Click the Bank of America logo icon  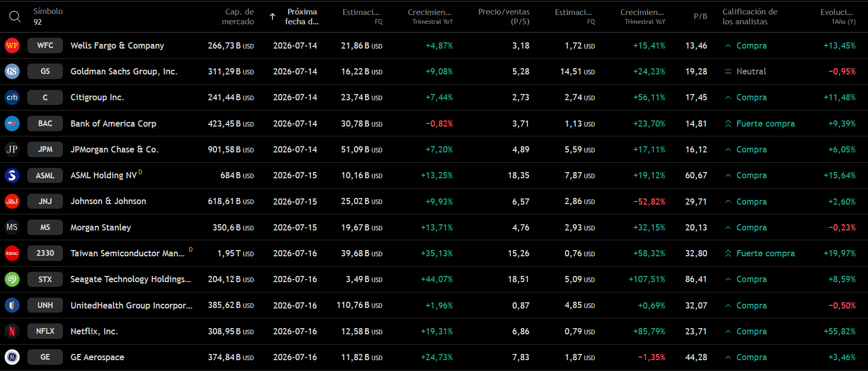[x=12, y=123]
